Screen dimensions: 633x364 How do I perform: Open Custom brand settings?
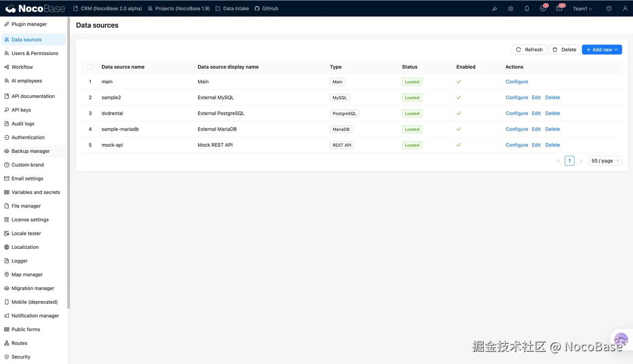(x=34, y=165)
